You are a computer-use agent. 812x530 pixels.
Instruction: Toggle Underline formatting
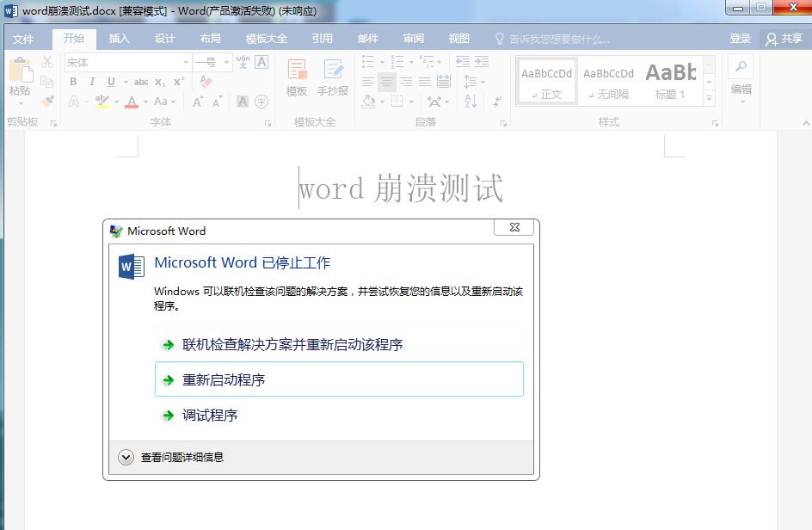click(111, 82)
